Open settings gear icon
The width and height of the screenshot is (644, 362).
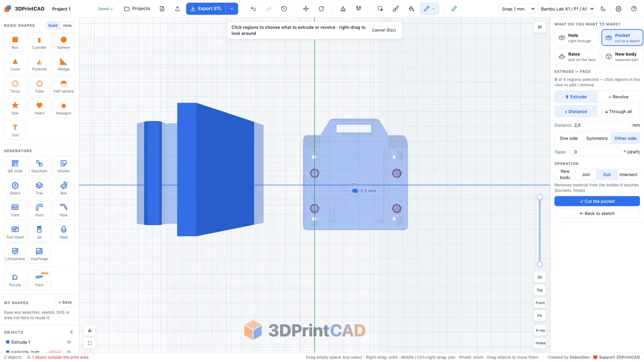coord(619,8)
